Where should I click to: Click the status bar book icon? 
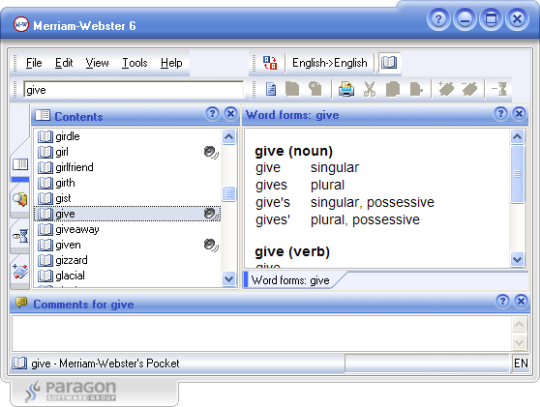coord(19,363)
